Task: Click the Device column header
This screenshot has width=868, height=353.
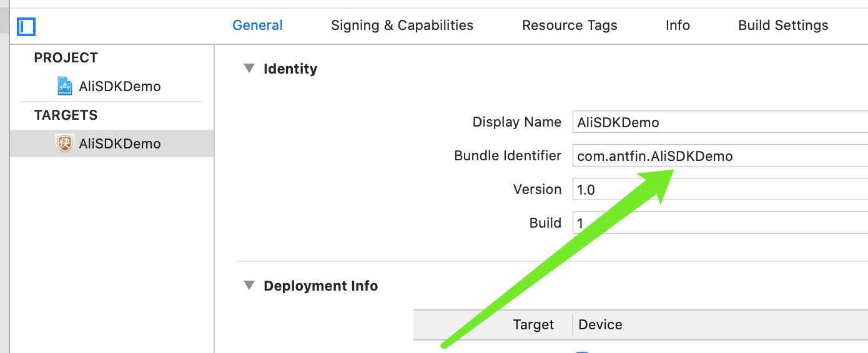Action: point(600,324)
